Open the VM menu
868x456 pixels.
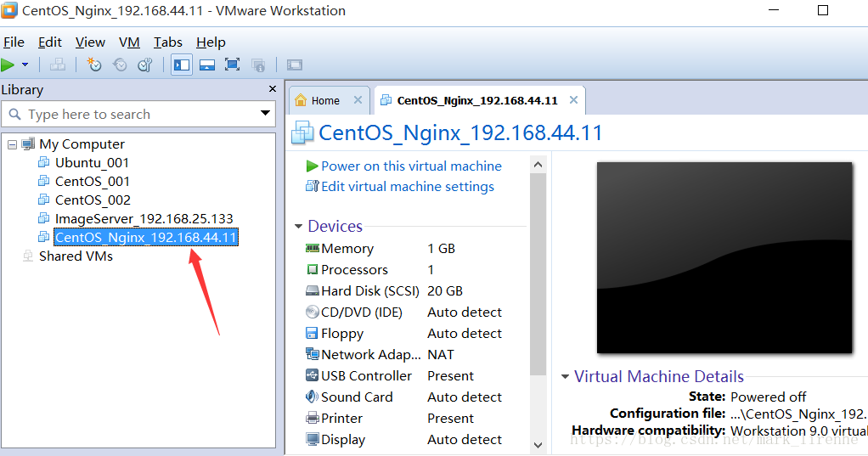129,42
